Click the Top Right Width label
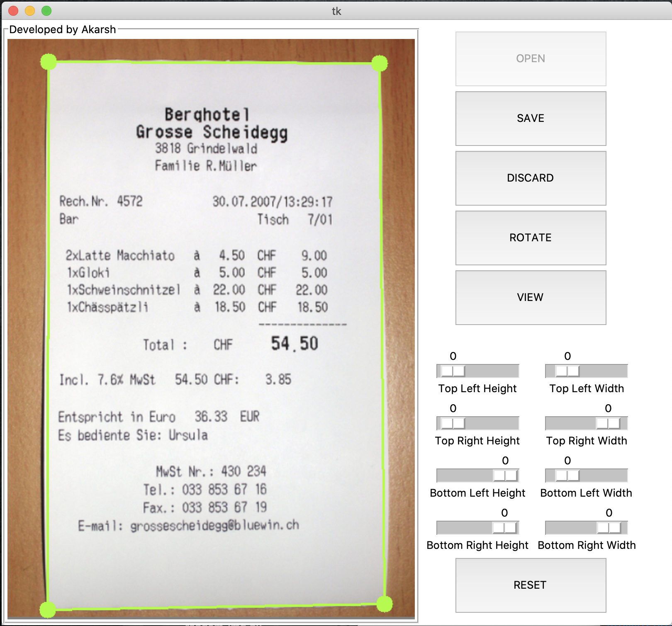The width and height of the screenshot is (672, 626). point(587,441)
